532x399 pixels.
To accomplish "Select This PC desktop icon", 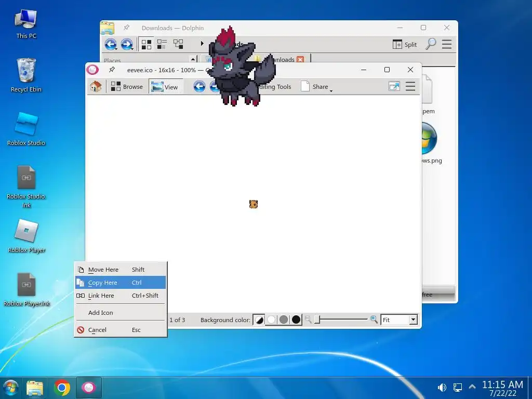I will 26,24.
